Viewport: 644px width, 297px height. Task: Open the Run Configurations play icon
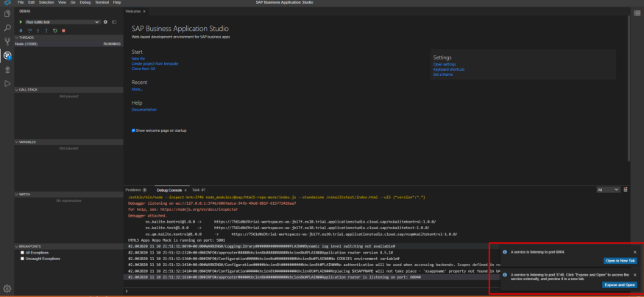click(x=7, y=83)
